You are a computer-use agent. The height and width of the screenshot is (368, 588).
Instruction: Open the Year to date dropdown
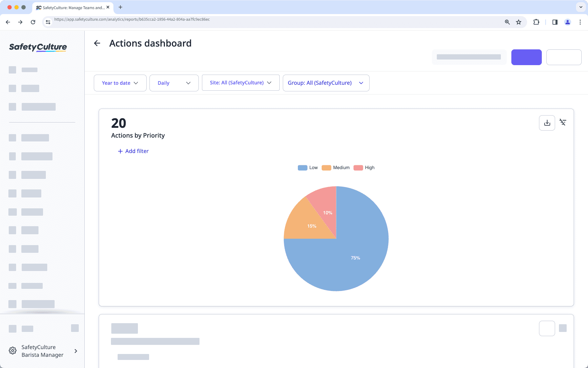click(x=120, y=83)
